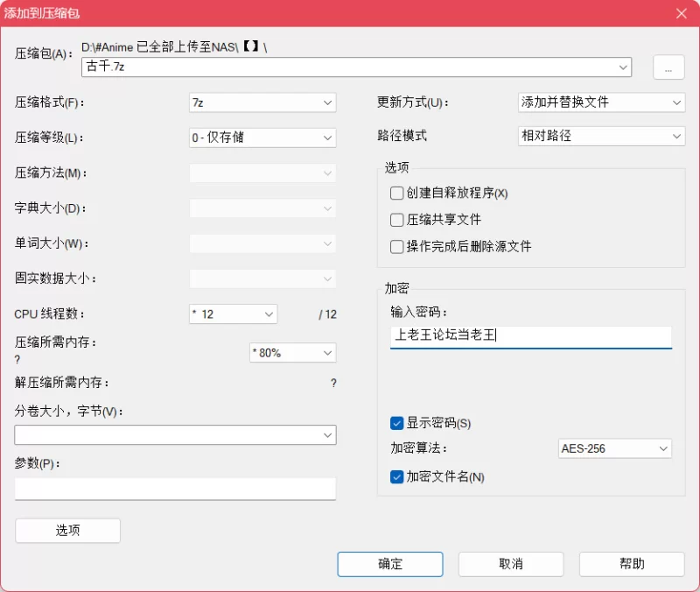Open the update mode dropdown
This screenshot has width=700, height=592.
click(601, 102)
